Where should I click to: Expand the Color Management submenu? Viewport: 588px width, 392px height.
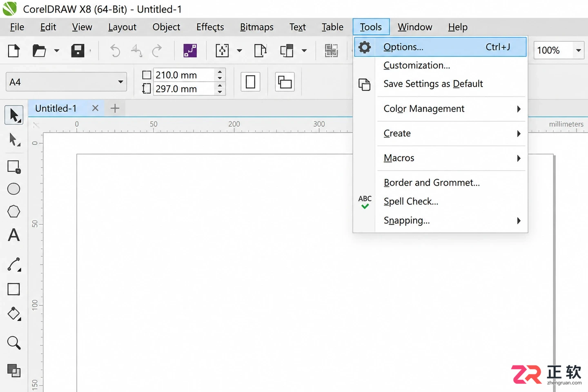coord(441,109)
